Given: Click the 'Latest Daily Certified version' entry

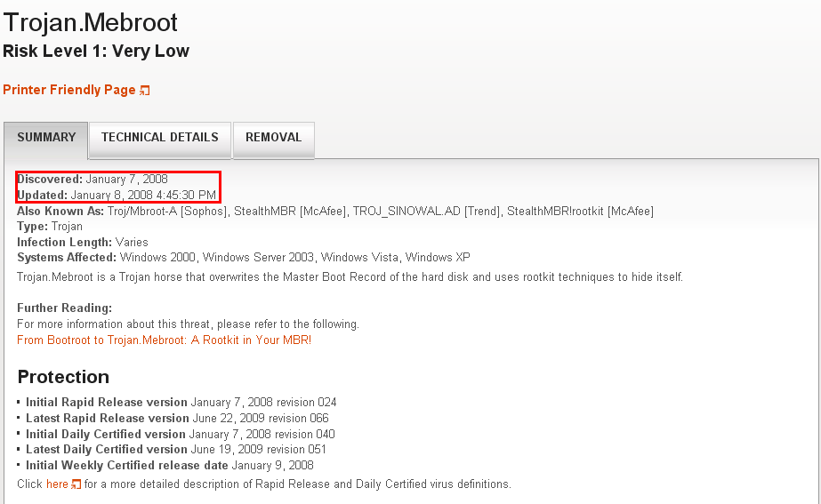Looking at the screenshot, I should 107,450.
